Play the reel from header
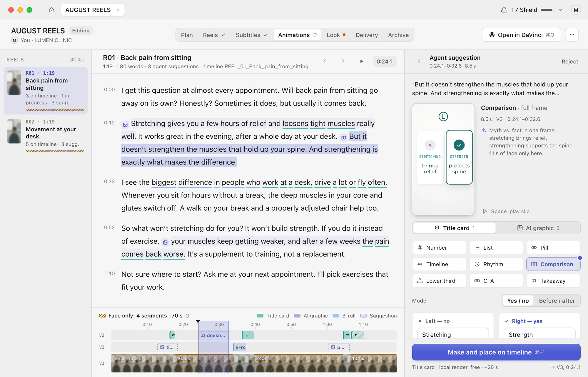This screenshot has width=588, height=377. (x=361, y=62)
